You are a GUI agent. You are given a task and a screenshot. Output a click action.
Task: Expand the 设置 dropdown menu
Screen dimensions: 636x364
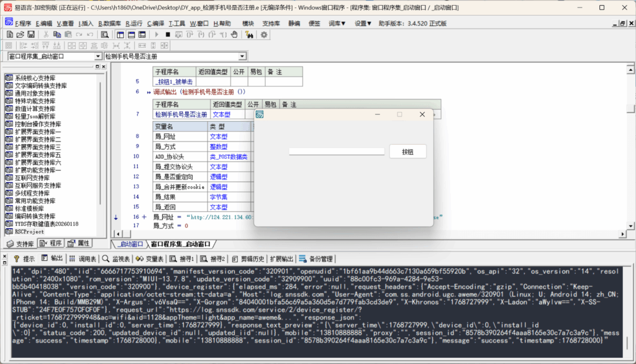(x=363, y=23)
